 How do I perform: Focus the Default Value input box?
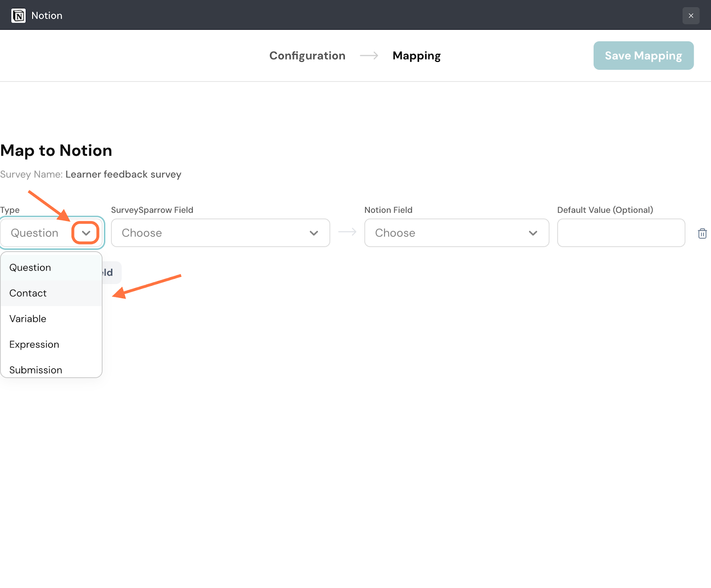(621, 233)
